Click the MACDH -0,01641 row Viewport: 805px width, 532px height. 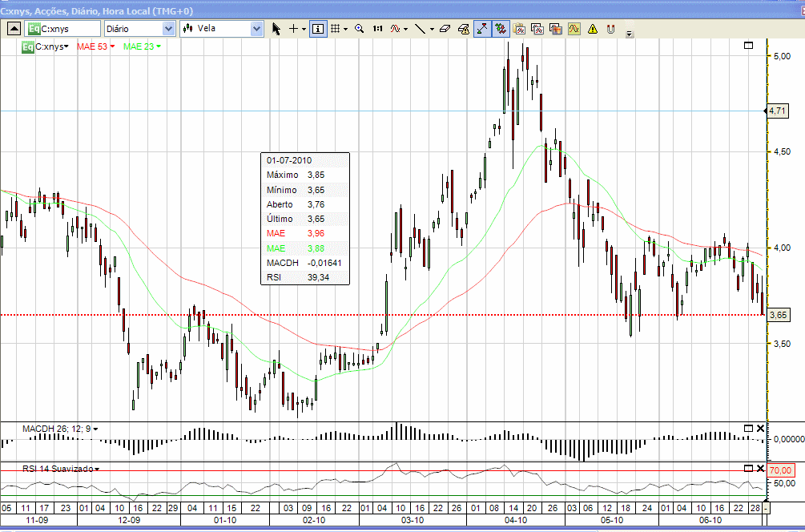tap(305, 263)
